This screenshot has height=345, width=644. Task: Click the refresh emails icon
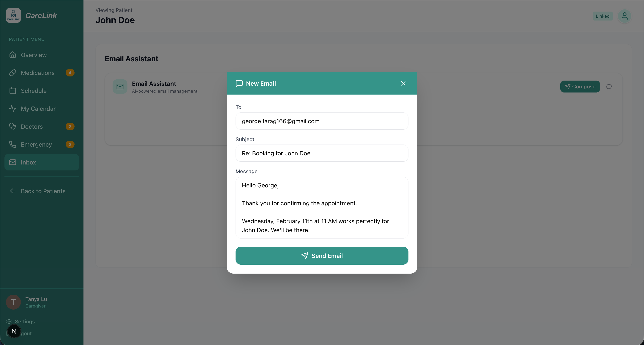click(x=609, y=87)
